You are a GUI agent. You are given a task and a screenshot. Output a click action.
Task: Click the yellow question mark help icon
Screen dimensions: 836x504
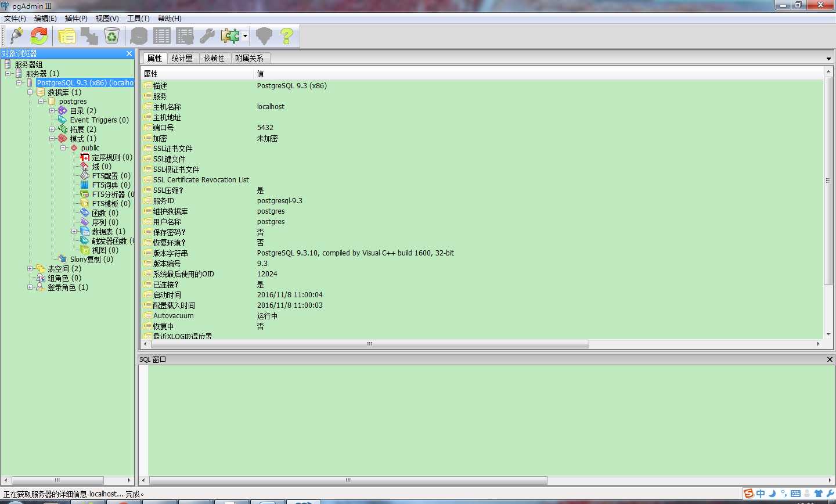point(287,36)
